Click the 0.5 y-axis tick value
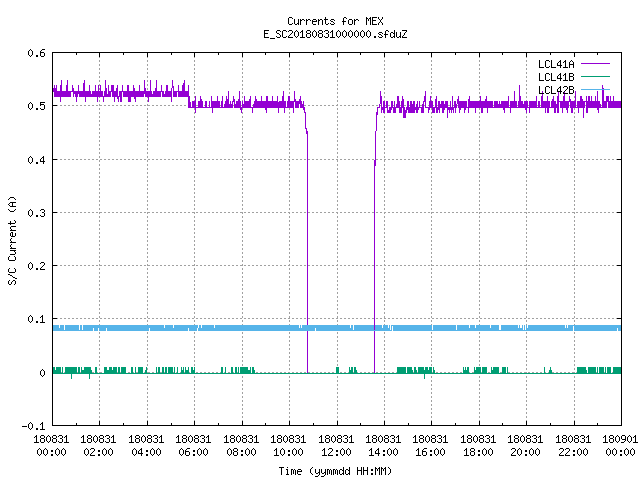Screen dimensions: 640x480 click(36, 106)
